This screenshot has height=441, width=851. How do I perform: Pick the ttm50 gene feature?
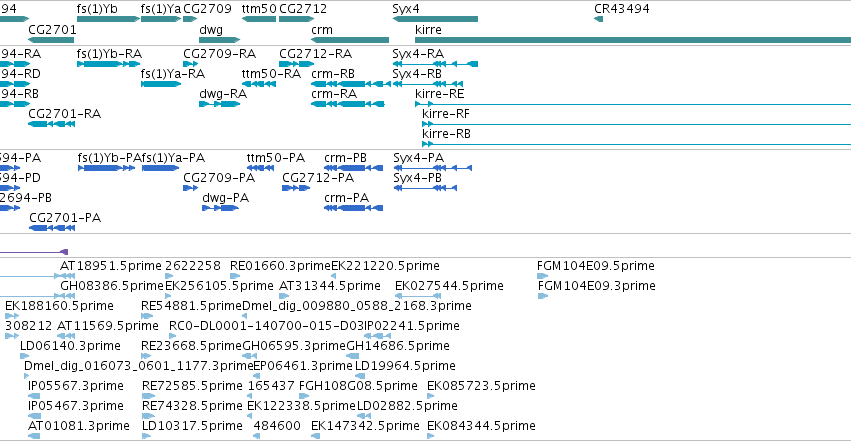click(259, 19)
